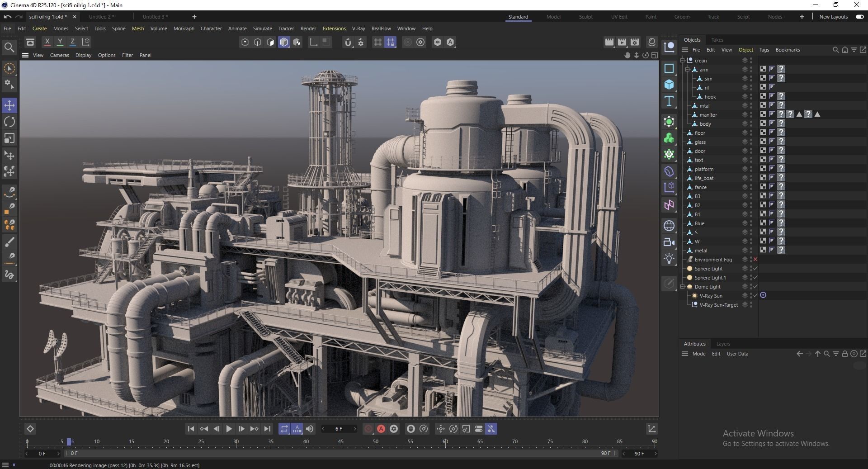Screen dimensions: 868x469
Task: Select the Move tool in left toolbar
Action: (9, 105)
